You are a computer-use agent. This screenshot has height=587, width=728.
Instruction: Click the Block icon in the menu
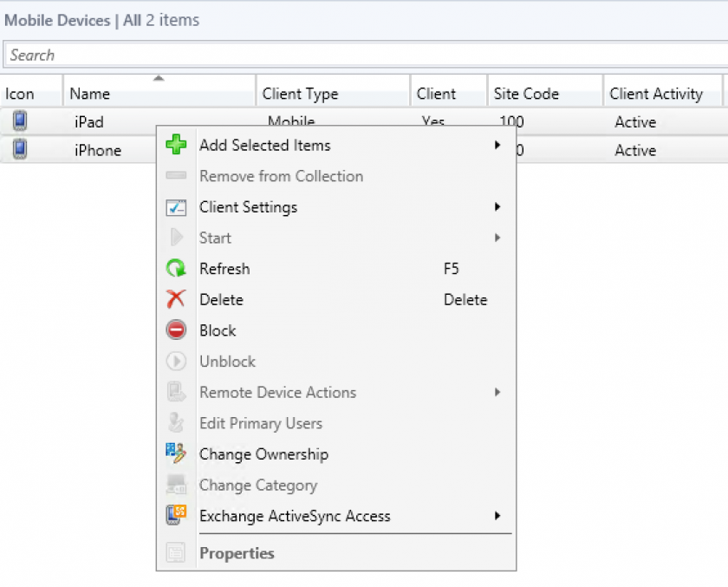tap(177, 330)
